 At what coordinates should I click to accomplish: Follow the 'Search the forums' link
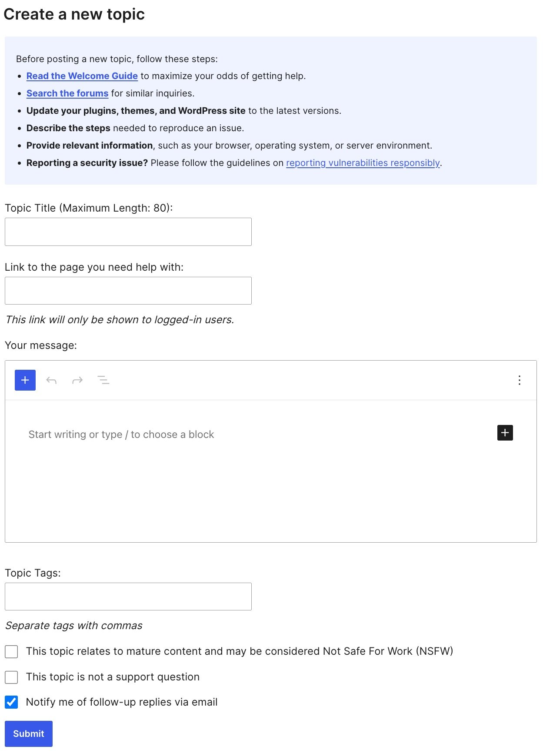67,93
